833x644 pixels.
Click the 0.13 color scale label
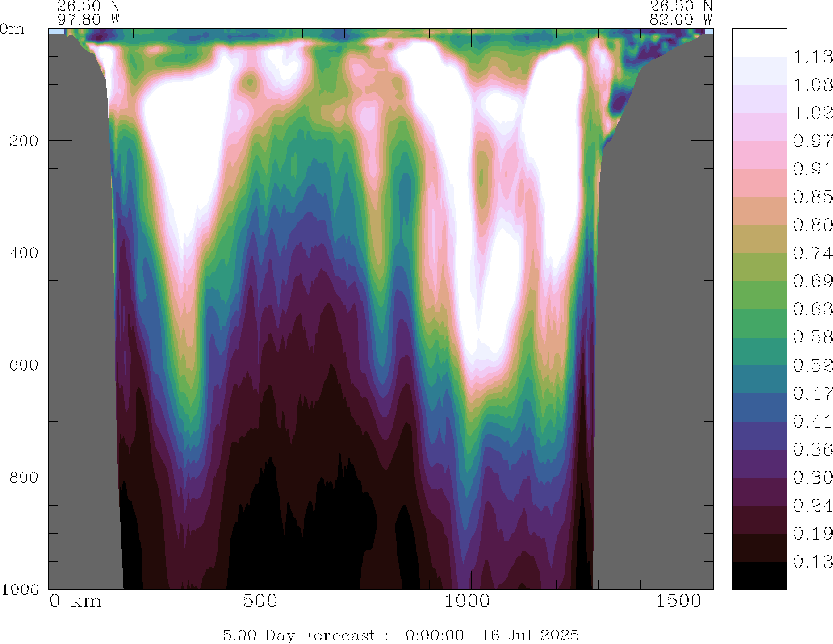click(x=812, y=562)
